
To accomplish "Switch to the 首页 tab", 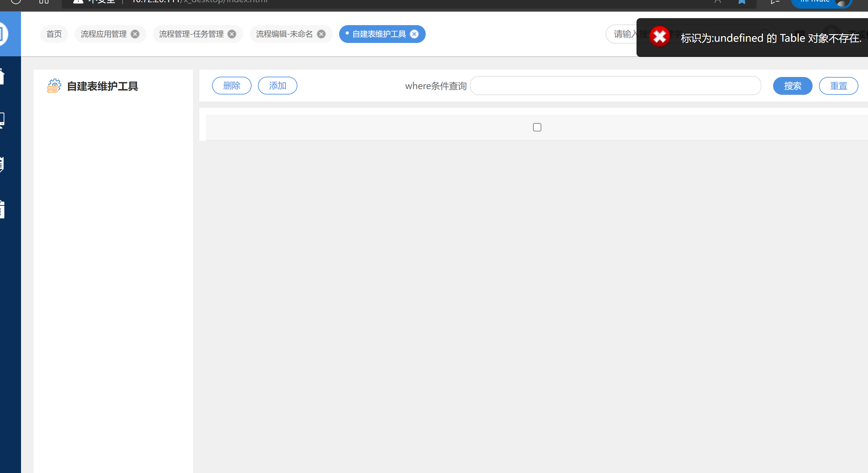I will click(x=54, y=34).
